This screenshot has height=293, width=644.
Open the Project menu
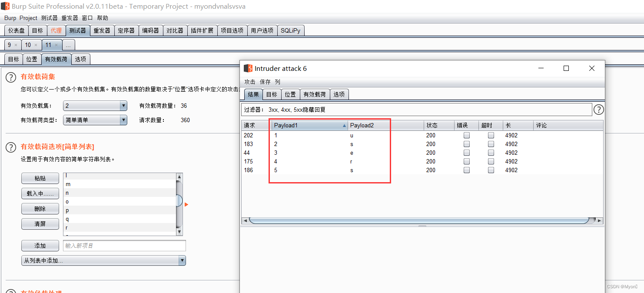click(28, 18)
